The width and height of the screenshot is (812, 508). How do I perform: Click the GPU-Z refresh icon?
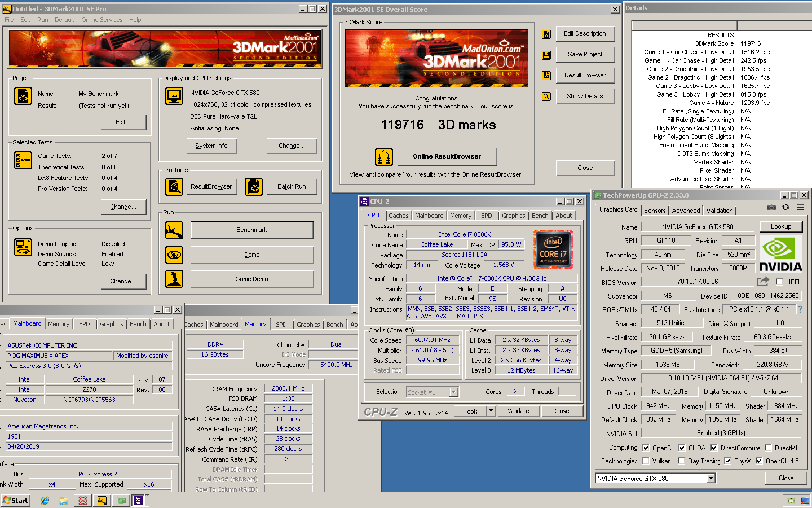pos(785,208)
